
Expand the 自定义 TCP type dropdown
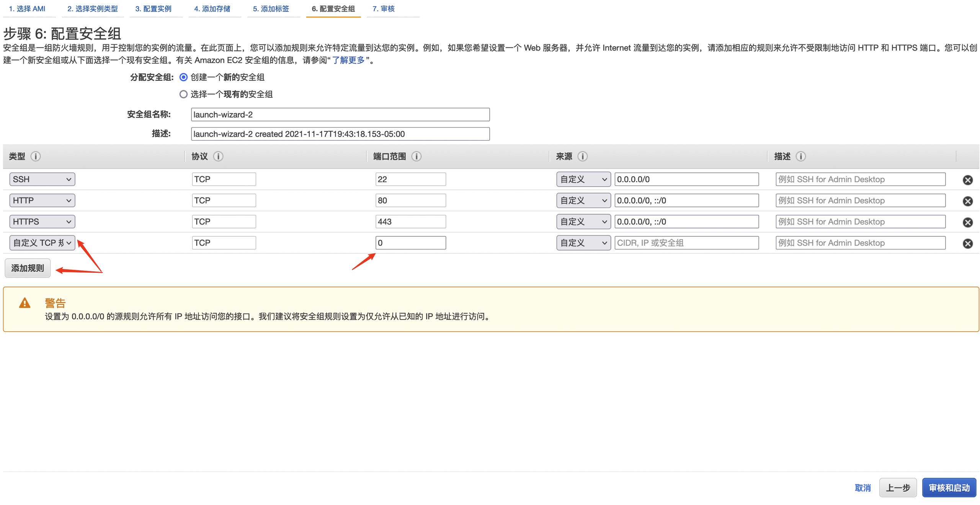pyautogui.click(x=42, y=243)
